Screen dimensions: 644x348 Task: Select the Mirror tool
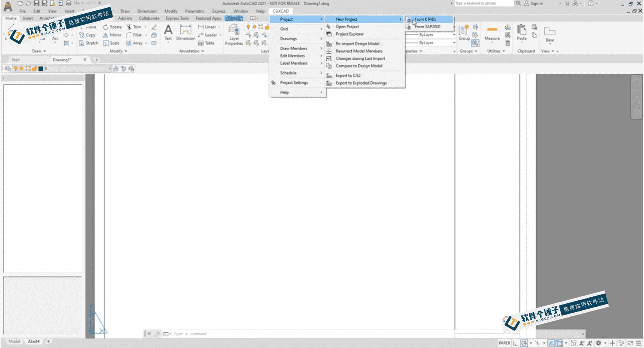pyautogui.click(x=112, y=35)
